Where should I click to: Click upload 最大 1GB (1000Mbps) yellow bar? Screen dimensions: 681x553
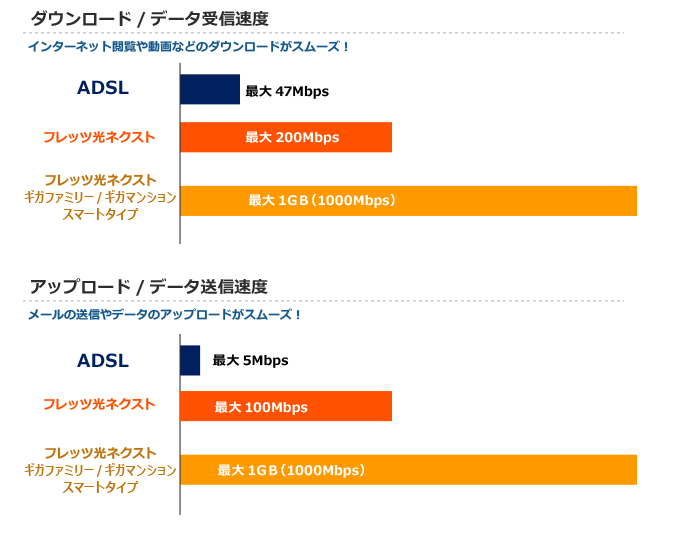click(409, 470)
